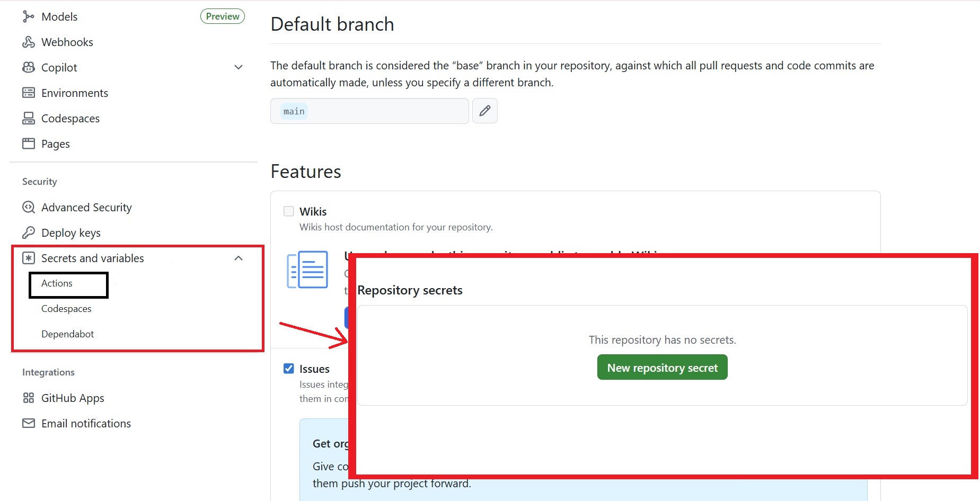Uncheck Issues to hide issue tracking
980x501 pixels.
(x=288, y=368)
